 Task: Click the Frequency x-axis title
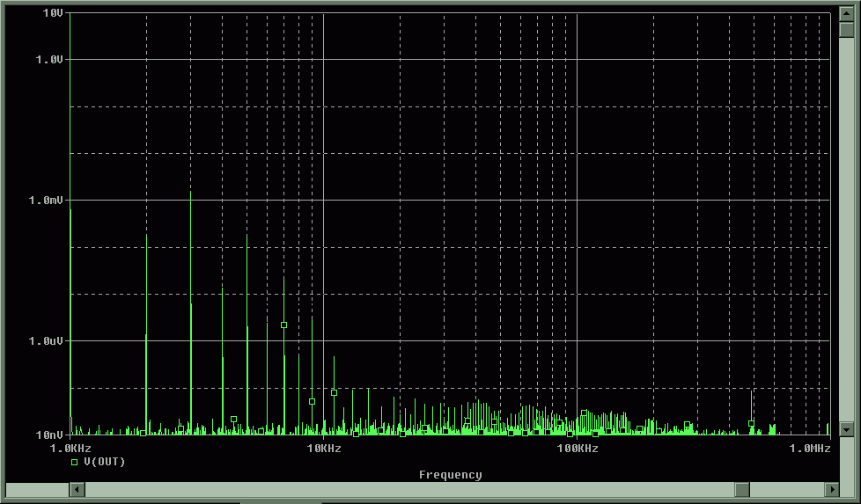(x=450, y=475)
